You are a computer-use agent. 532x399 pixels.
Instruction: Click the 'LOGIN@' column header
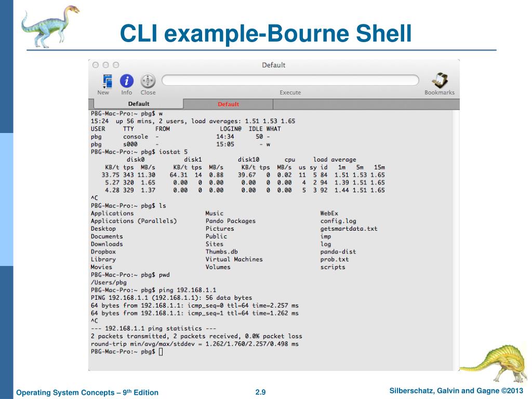pos(230,129)
